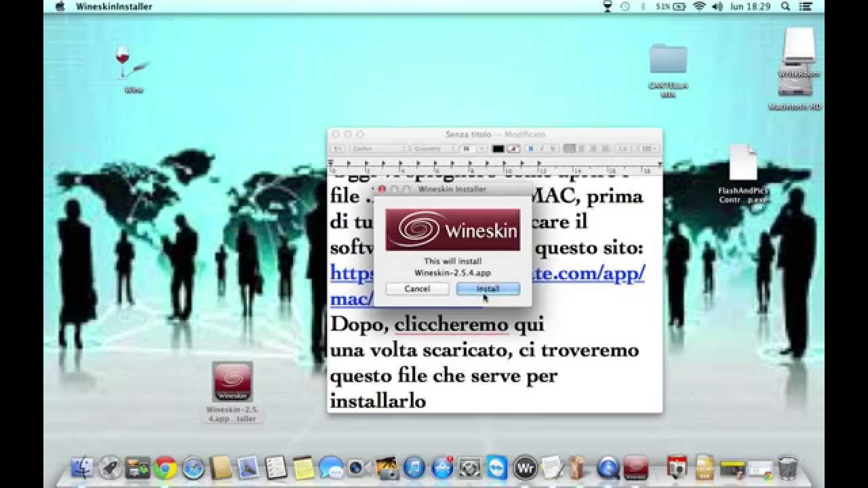
Task: Open Notification Center from menu bar
Action: point(805,6)
